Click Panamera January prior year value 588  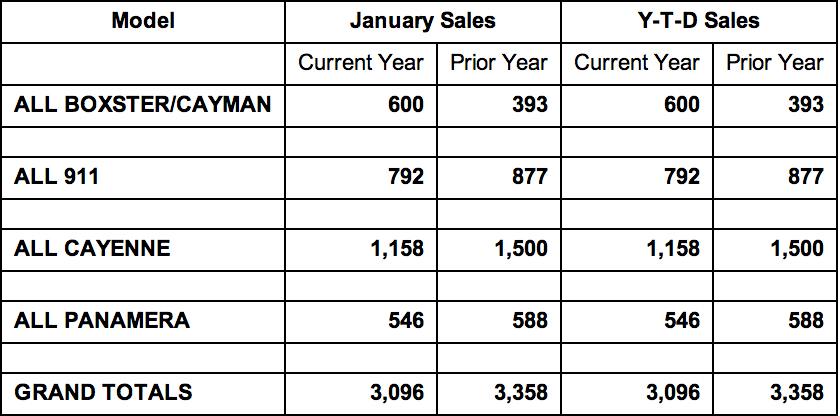pos(529,320)
